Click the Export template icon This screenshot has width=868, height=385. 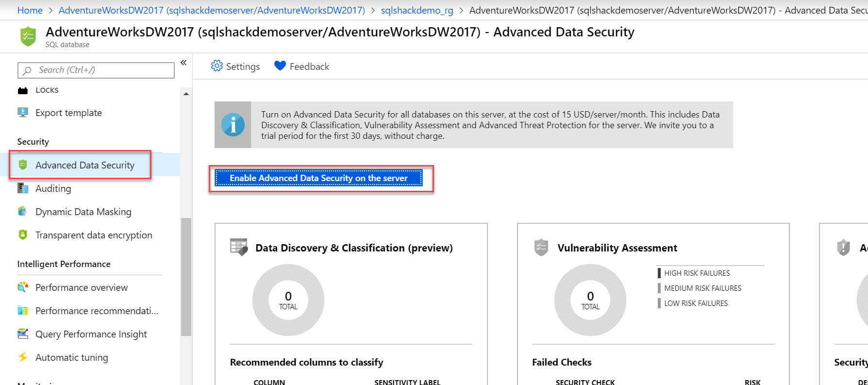pos(23,113)
